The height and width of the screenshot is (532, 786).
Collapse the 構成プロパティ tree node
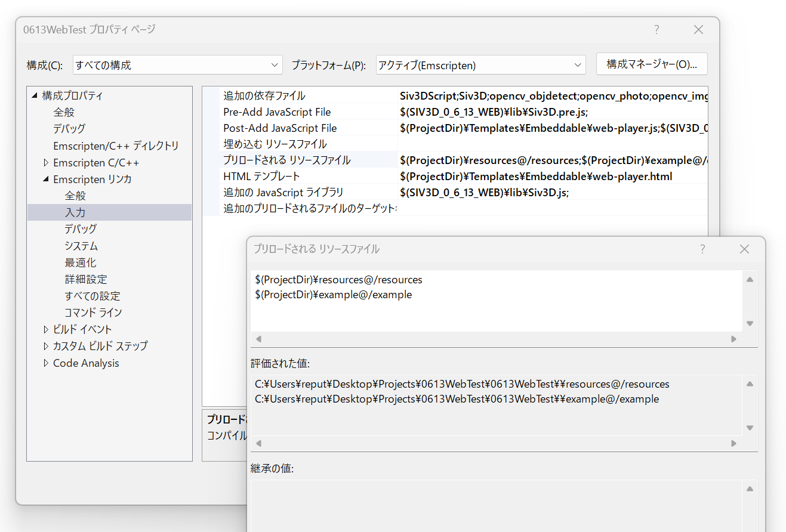[x=35, y=95]
